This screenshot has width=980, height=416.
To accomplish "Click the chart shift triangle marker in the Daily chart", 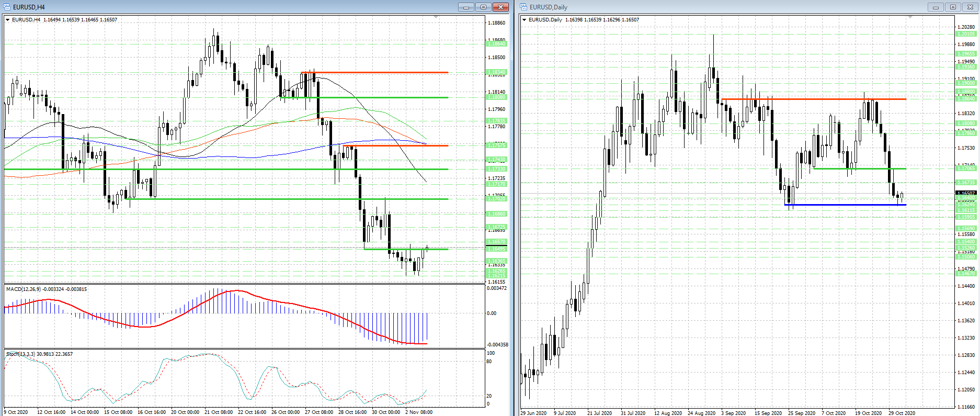I will coord(910,17).
